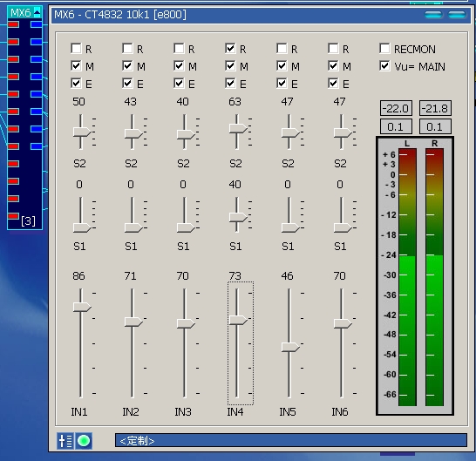Enable the RECMON checkbox
Screen dimensions: 476x461
coord(384,48)
